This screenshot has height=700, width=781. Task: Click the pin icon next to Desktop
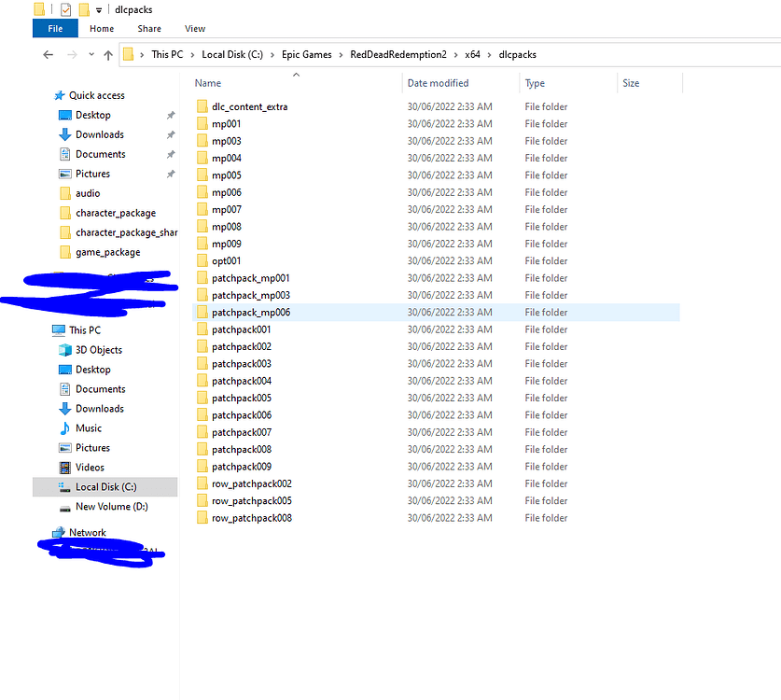tap(169, 115)
